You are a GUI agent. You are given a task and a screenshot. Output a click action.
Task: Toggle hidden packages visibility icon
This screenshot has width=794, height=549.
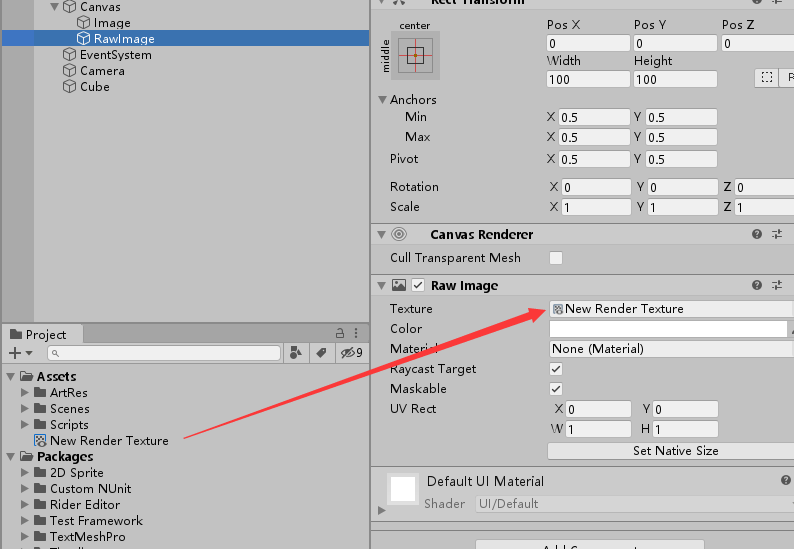350,353
